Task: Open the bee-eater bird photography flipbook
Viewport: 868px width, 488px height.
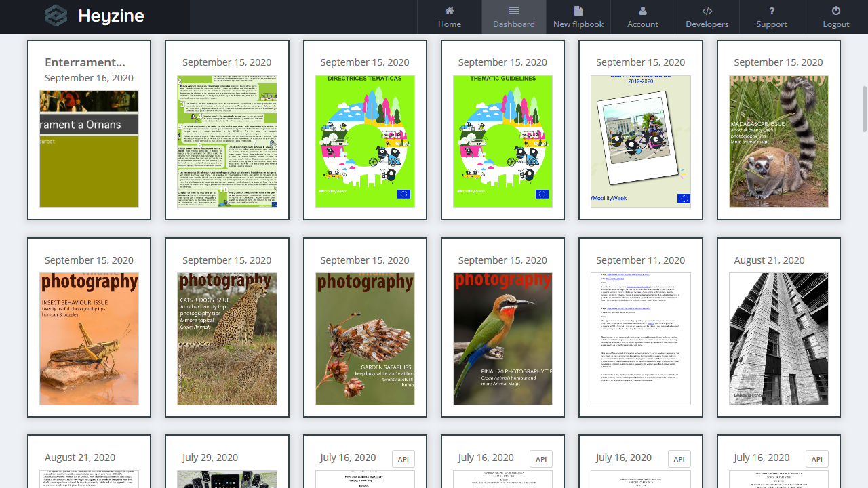Action: [502, 339]
